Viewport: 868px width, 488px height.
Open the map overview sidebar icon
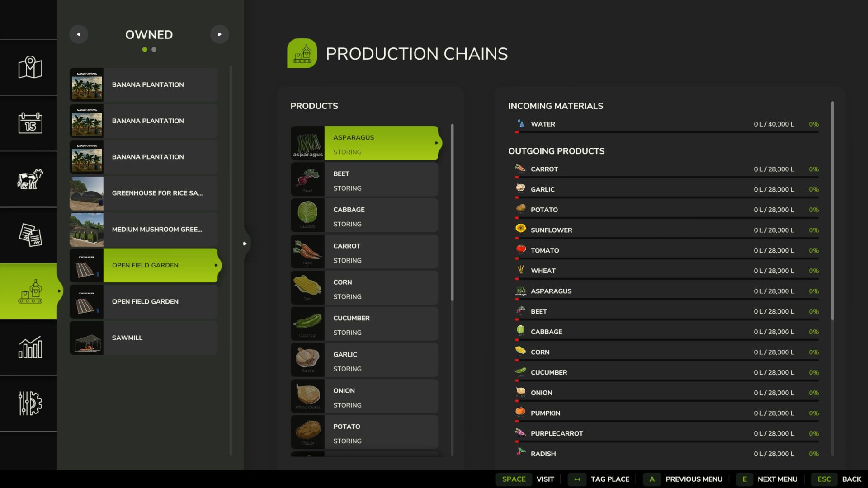pyautogui.click(x=30, y=67)
